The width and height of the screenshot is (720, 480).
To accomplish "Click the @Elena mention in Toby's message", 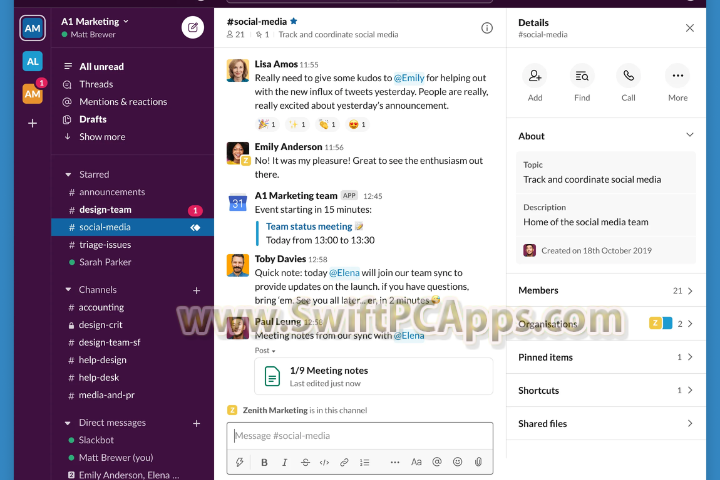I will pos(344,273).
